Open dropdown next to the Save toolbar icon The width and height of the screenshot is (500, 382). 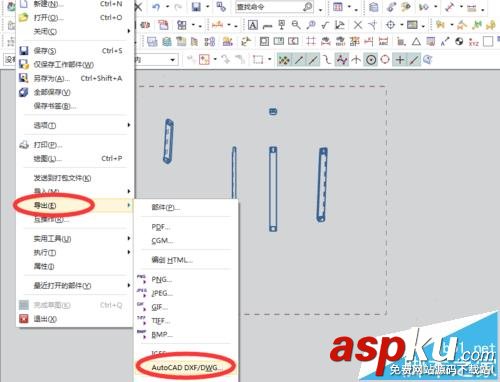coord(207,7)
